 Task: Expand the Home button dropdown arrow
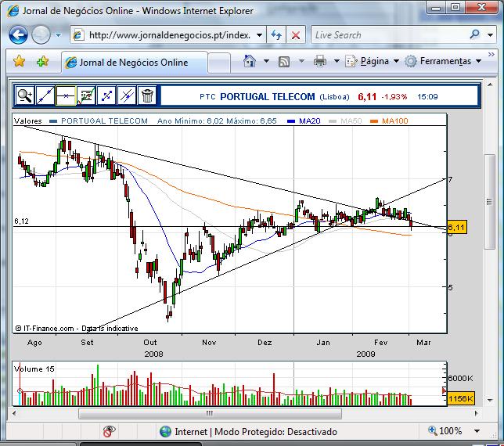[266, 61]
